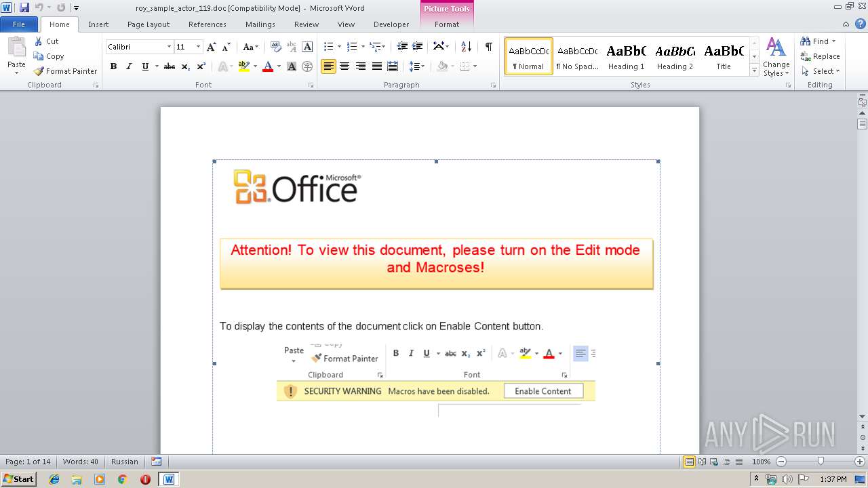
Task: Open the Font dialog launcher
Action: 311,85
